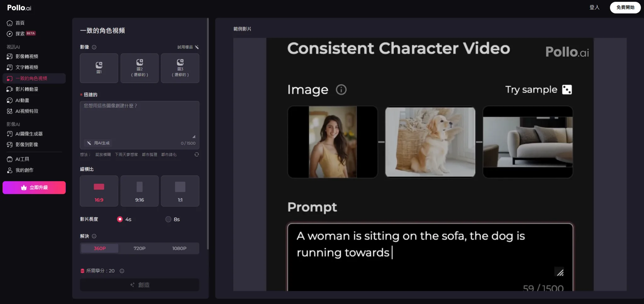
Task: Switch resolution to 360P
Action: point(100,248)
